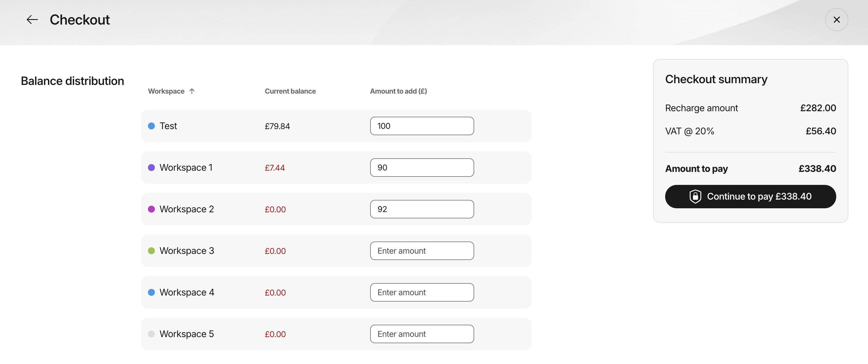Continue to pay £338.40
868x364 pixels.
[x=750, y=196]
